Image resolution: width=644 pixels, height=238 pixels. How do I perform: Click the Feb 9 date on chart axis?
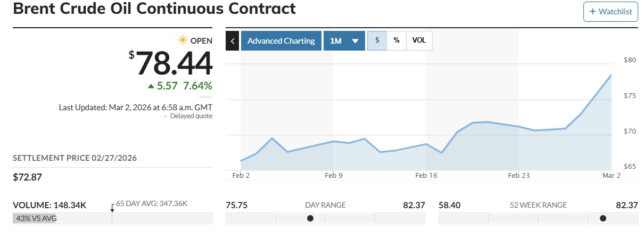click(333, 175)
